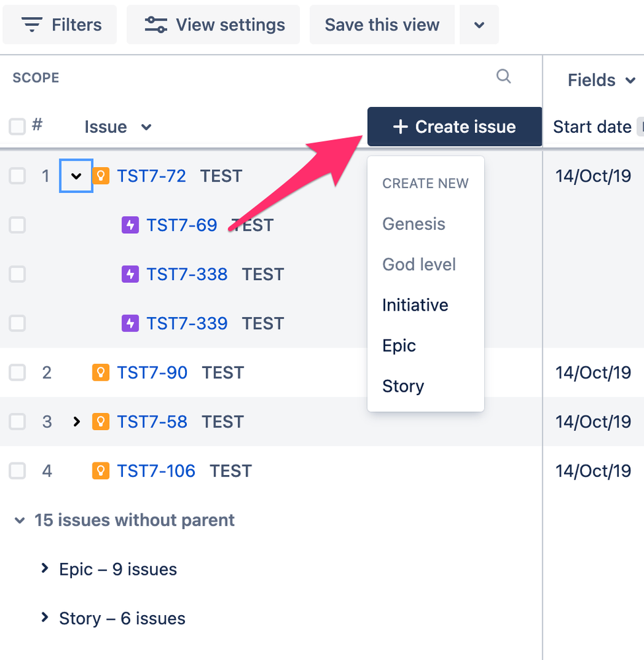This screenshot has width=644, height=660.
Task: Click the purple icon beside TST7-339
Action: click(x=129, y=323)
